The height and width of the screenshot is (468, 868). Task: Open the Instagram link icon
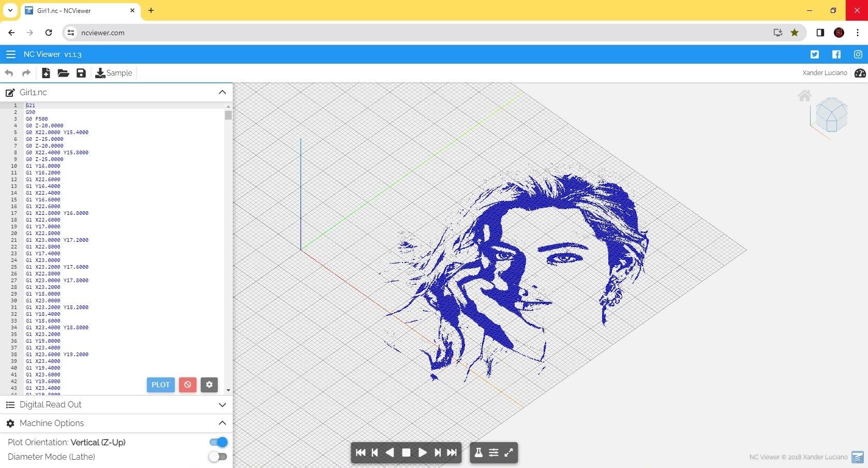pyautogui.click(x=858, y=54)
